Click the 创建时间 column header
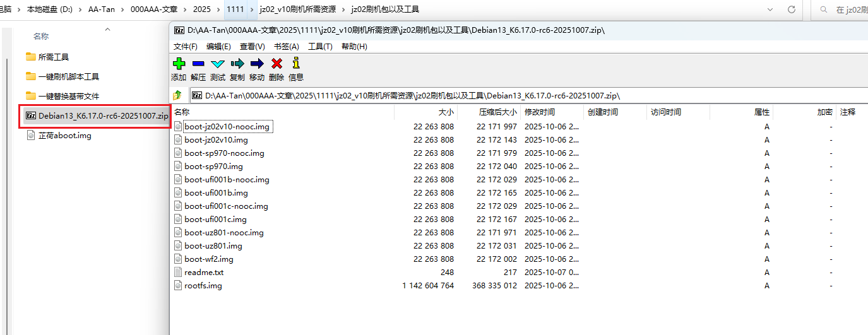This screenshot has height=335, width=868. click(615, 112)
